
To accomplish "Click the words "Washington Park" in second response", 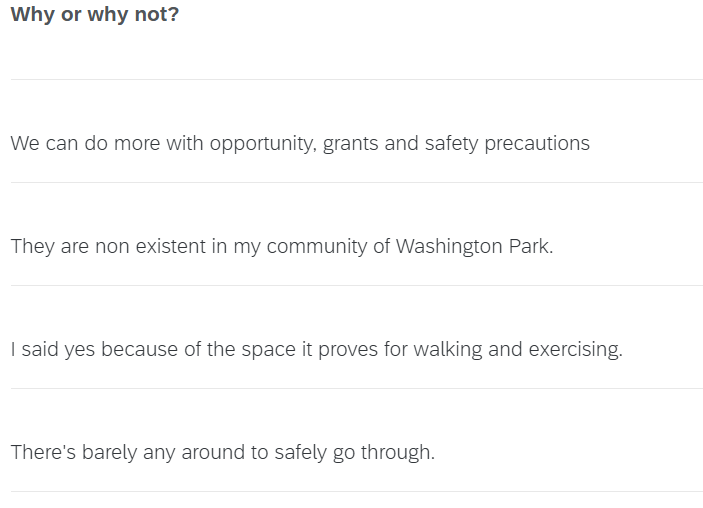I will pyautogui.click(x=473, y=247).
